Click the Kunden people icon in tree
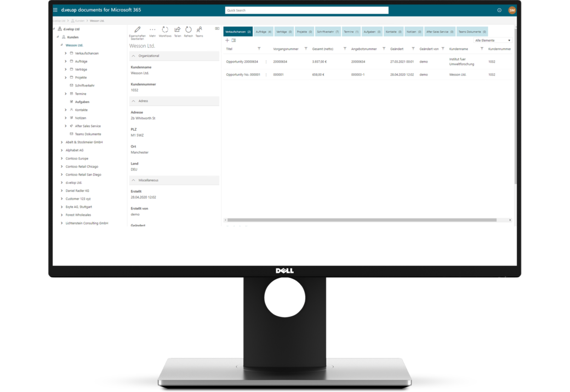Screen dimensions: 570x392 (64, 37)
